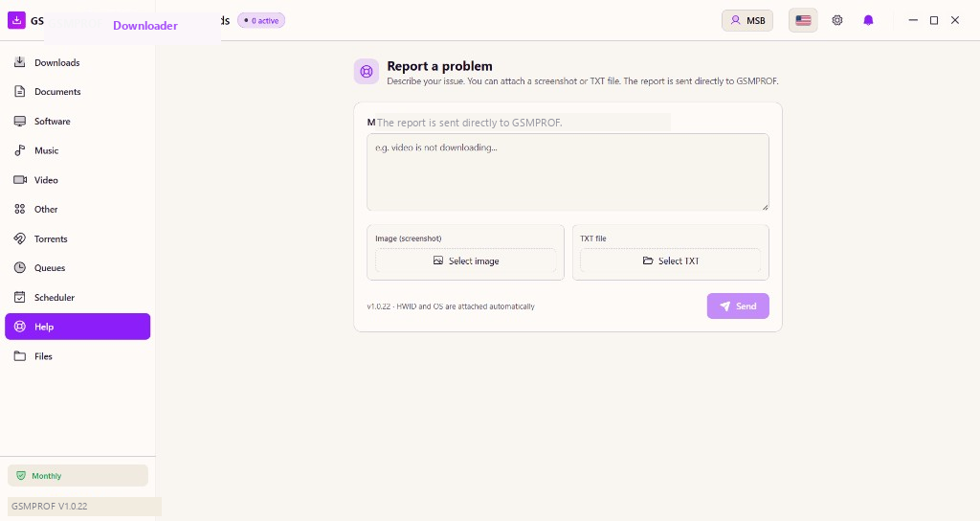Click Select image to attach screenshot
The width and height of the screenshot is (980, 521).
[x=466, y=260]
